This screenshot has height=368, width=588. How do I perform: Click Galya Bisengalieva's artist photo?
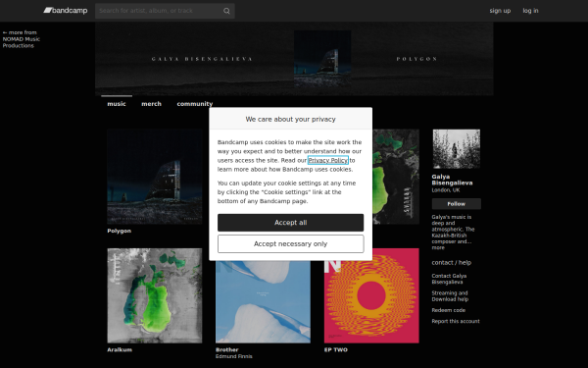457,149
